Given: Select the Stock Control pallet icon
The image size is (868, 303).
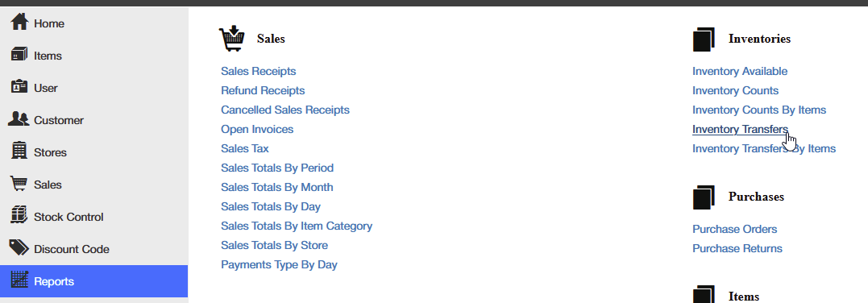Looking at the screenshot, I should [19, 215].
